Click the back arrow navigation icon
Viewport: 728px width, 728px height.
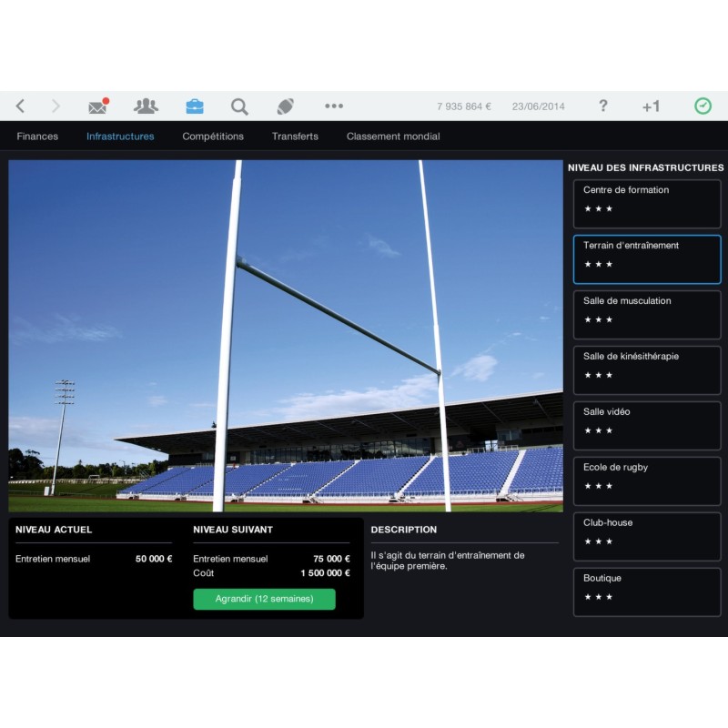[21, 106]
